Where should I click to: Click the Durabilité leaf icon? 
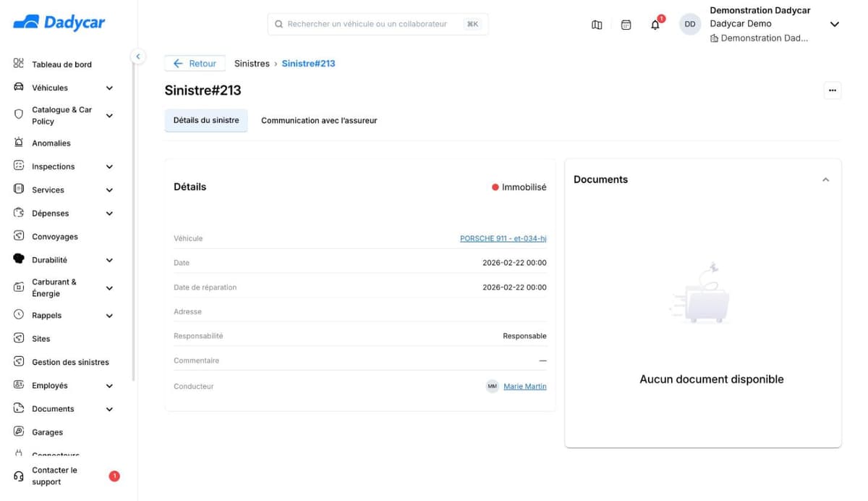coord(19,259)
